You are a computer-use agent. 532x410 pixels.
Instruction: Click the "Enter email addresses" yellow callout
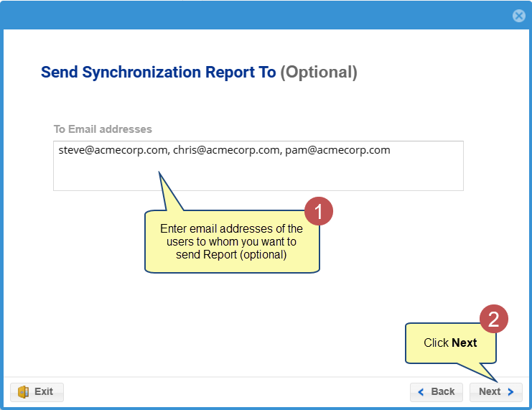pyautogui.click(x=231, y=242)
